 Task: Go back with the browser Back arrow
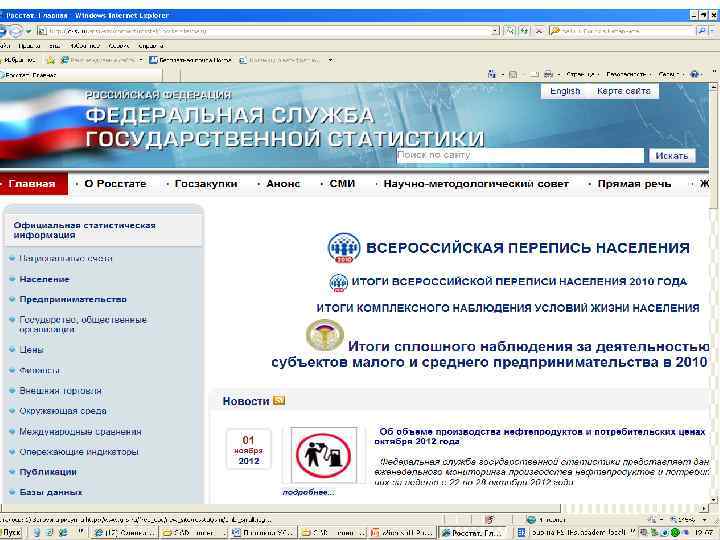click(3, 31)
